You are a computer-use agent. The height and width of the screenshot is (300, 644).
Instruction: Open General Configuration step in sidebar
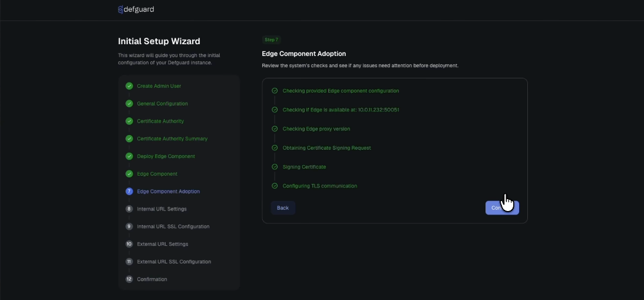point(162,104)
